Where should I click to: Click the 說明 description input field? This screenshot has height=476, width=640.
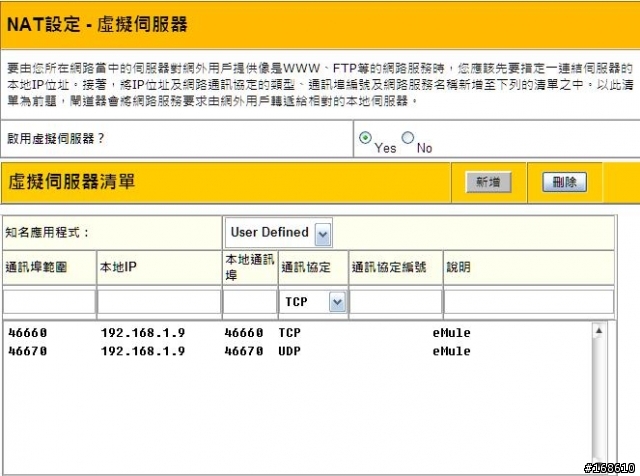pos(529,302)
